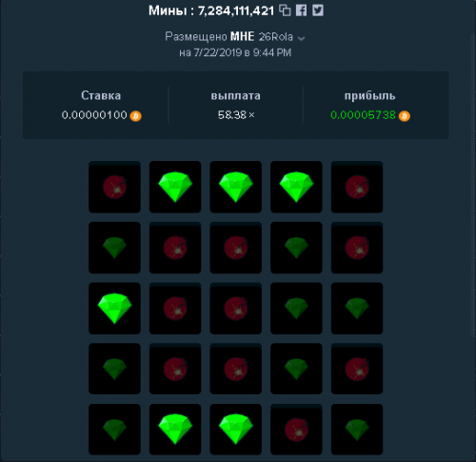Image resolution: width=476 pixels, height=462 pixels.
Task: Click bright gem in third row, first column
Action: 114,308
